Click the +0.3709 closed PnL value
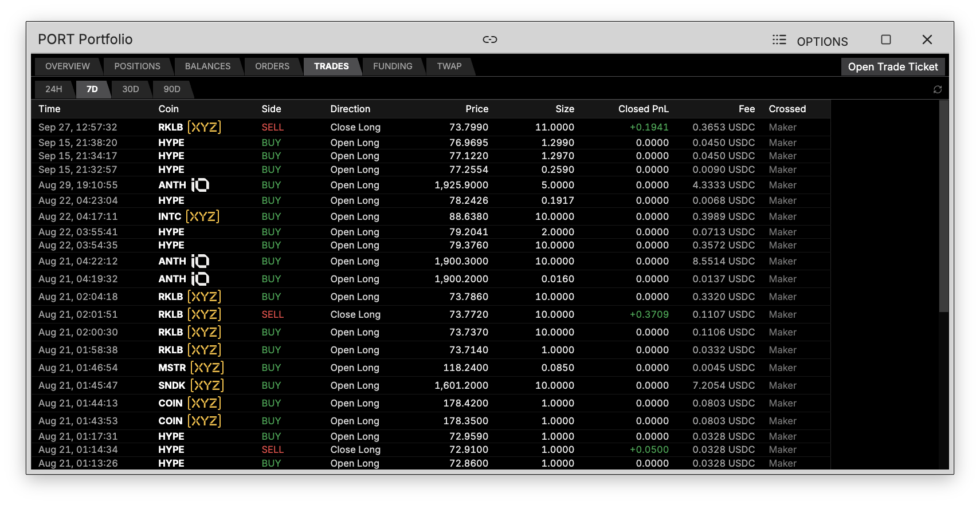The height and width of the screenshot is (505, 980). pyautogui.click(x=649, y=314)
